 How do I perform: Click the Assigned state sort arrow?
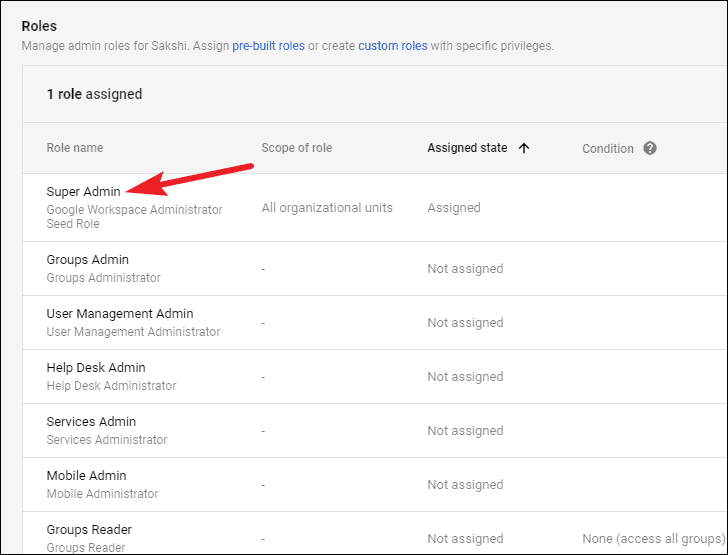(523, 148)
